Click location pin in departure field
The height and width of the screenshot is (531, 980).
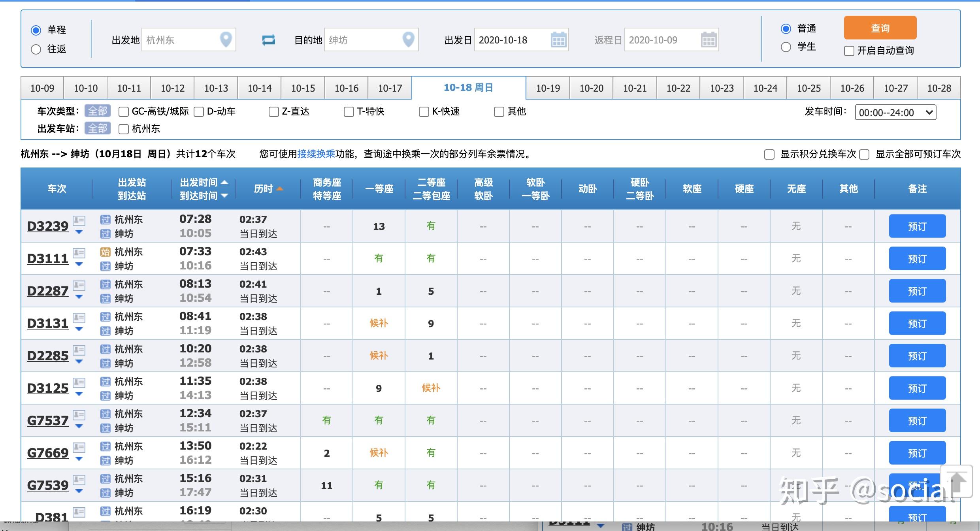tap(226, 40)
